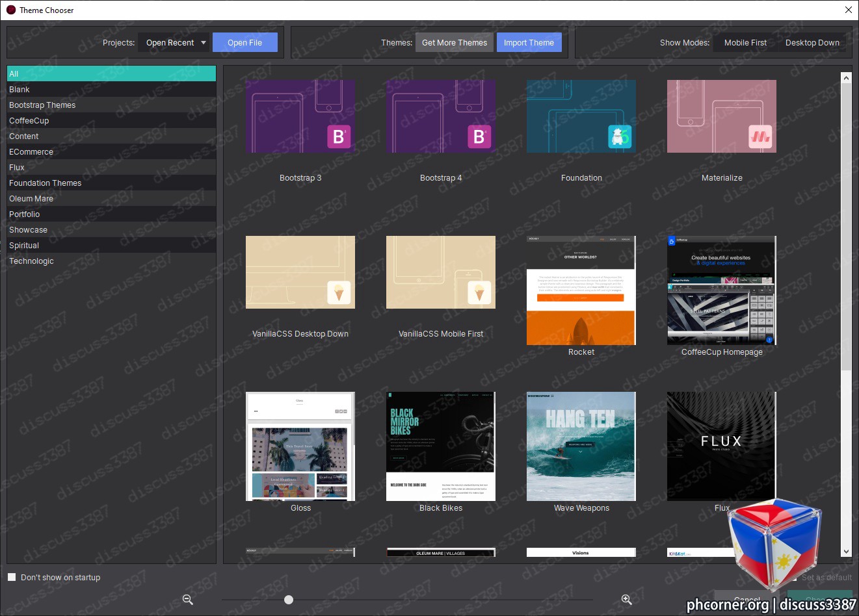Switch show mode to Mobile First
859x616 pixels.
click(x=745, y=42)
